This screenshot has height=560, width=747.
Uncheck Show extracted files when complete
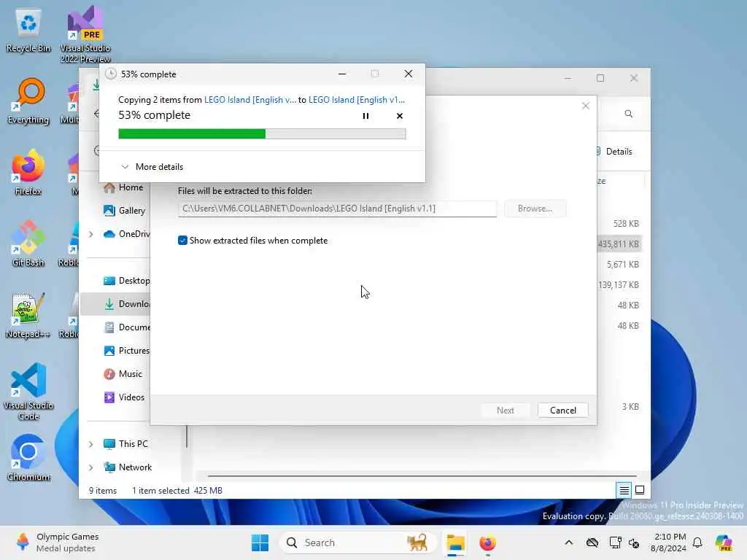tap(182, 241)
